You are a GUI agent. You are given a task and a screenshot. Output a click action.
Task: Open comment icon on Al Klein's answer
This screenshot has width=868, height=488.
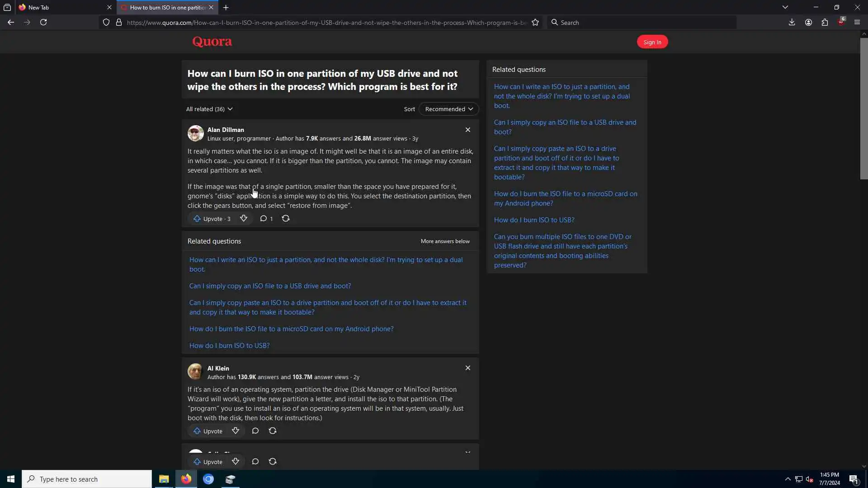255,431
